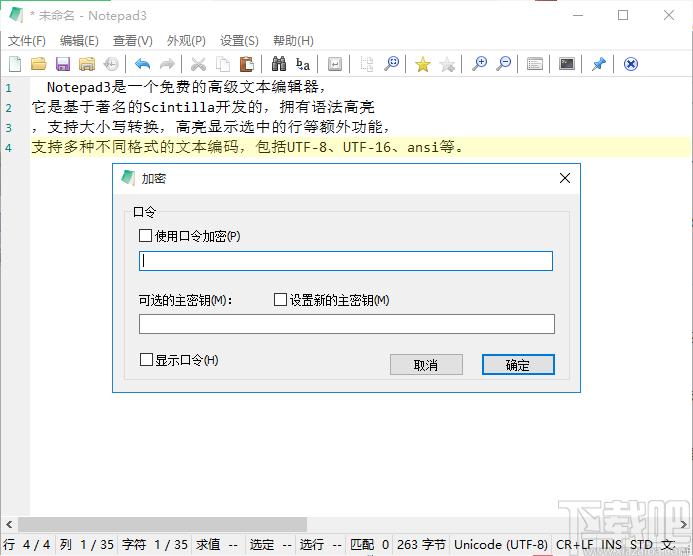Copy selection with the copy icon

click(x=223, y=64)
